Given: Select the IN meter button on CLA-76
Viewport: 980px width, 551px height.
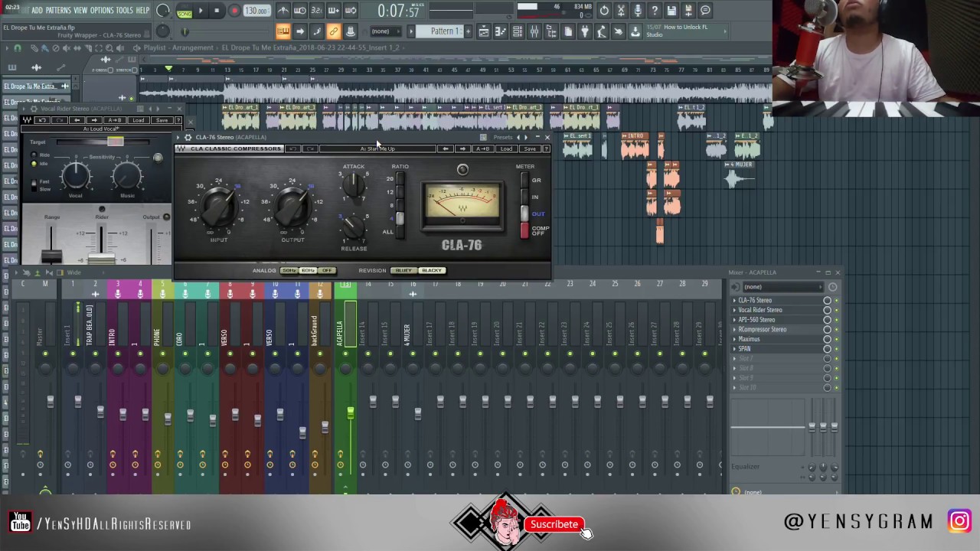Looking at the screenshot, I should point(524,197).
